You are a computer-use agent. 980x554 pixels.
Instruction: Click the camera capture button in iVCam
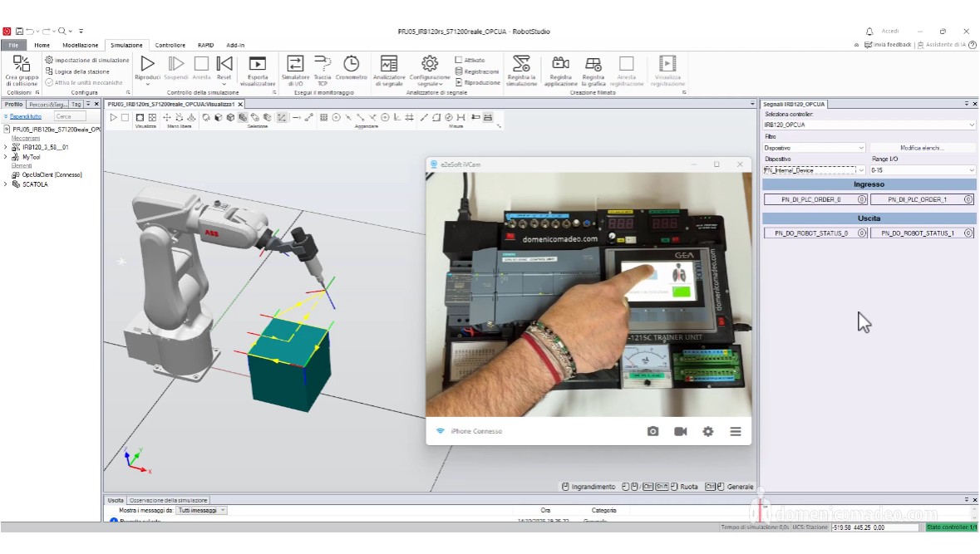(653, 431)
